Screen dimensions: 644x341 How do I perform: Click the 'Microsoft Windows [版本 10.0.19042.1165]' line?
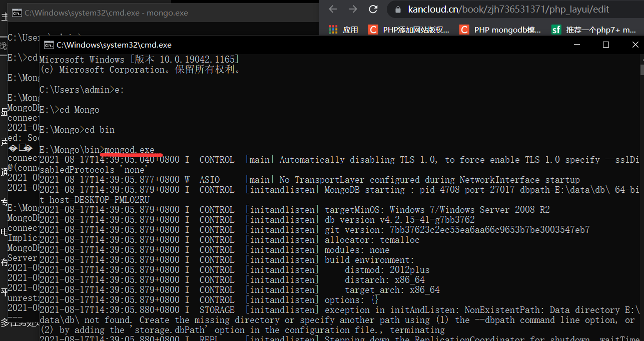click(140, 60)
